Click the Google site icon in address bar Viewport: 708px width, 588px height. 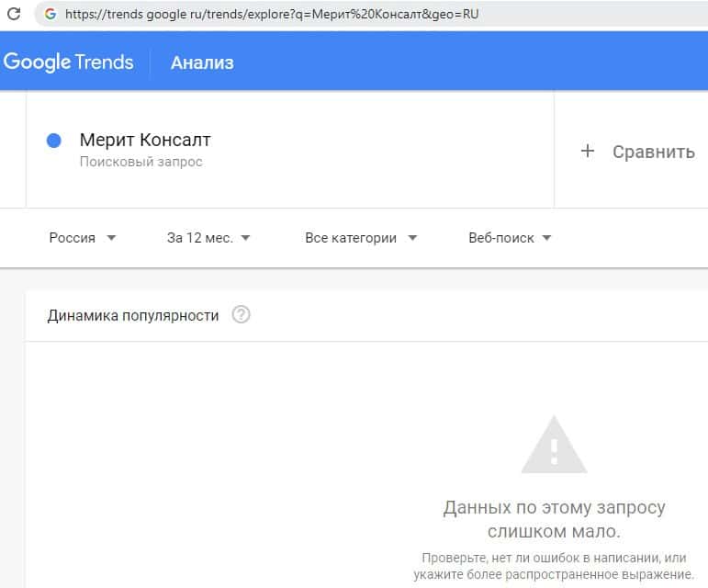50,15
